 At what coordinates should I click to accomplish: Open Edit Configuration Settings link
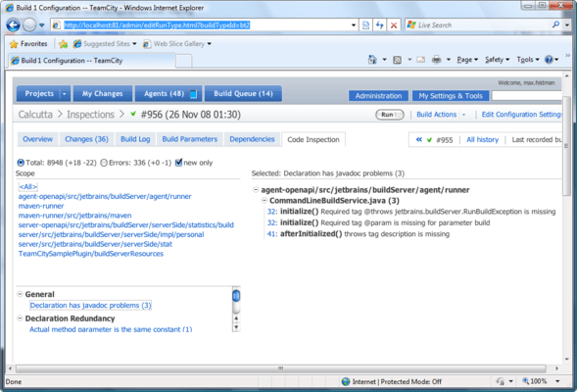click(x=522, y=115)
